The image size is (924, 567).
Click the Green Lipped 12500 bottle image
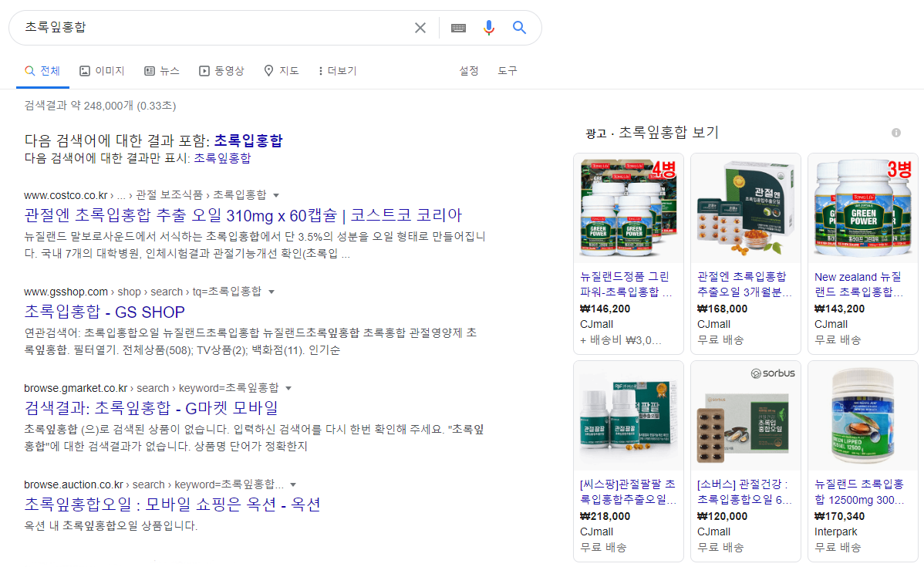click(x=863, y=416)
